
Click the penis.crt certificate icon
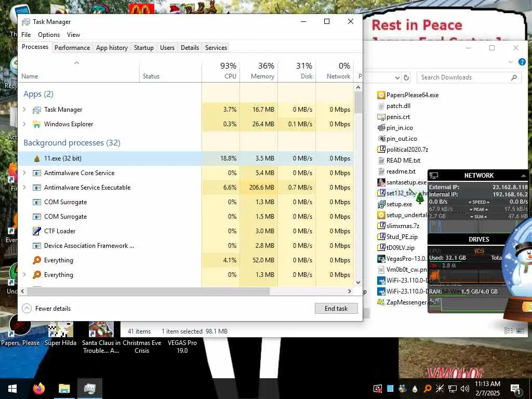coord(381,117)
